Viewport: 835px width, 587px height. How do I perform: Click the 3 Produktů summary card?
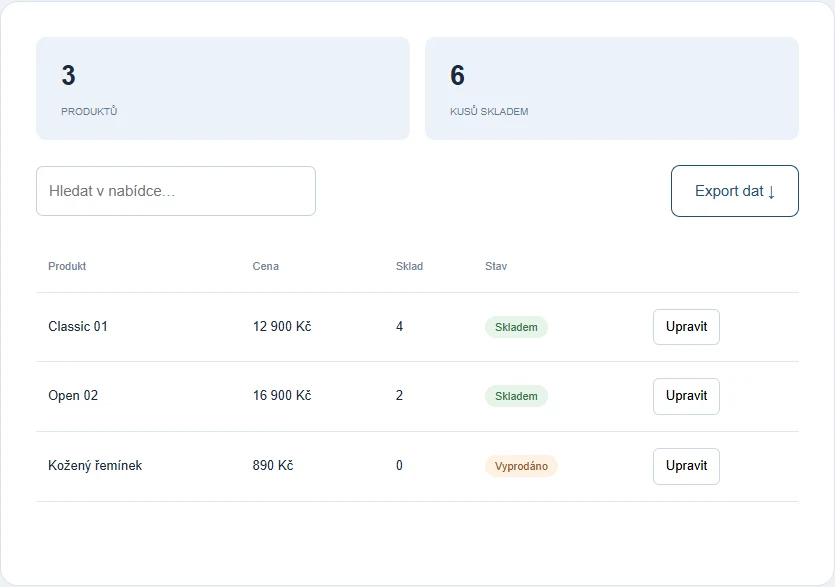pyautogui.click(x=223, y=88)
